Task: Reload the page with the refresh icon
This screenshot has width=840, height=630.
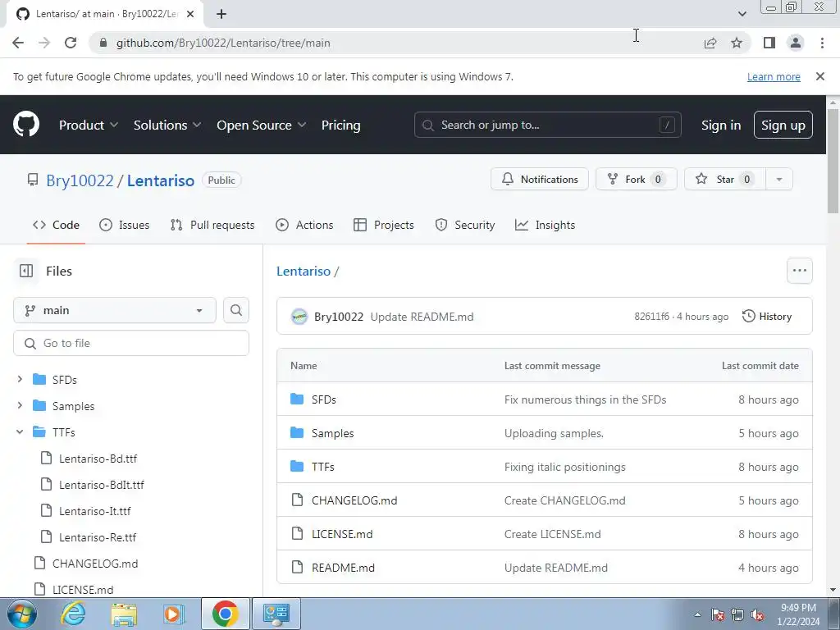Action: point(71,43)
